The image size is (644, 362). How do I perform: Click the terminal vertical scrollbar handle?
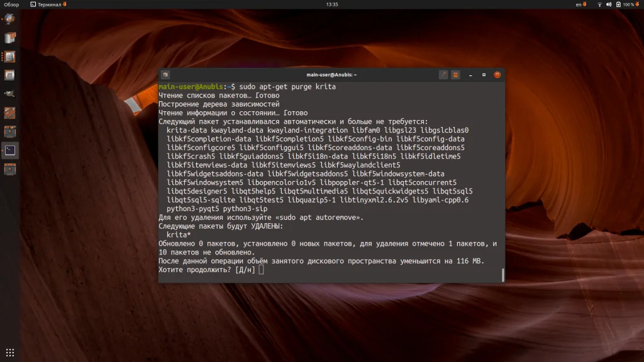[x=503, y=275]
